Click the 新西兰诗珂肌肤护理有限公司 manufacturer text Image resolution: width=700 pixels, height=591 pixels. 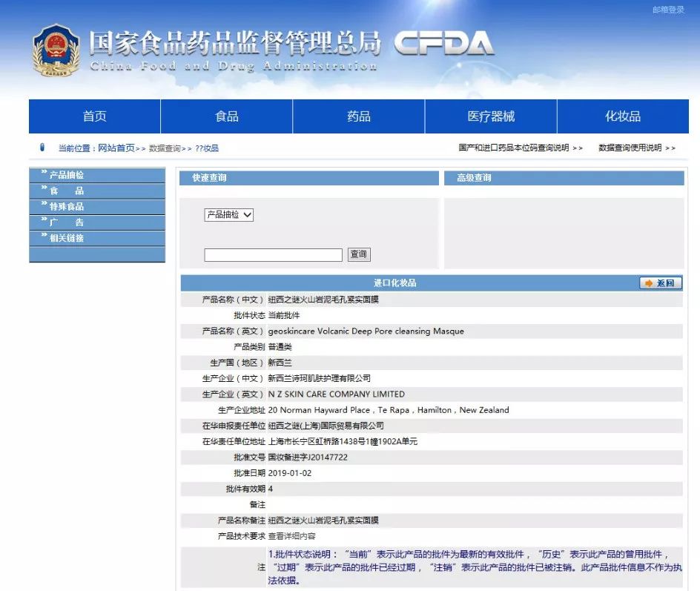(x=319, y=378)
